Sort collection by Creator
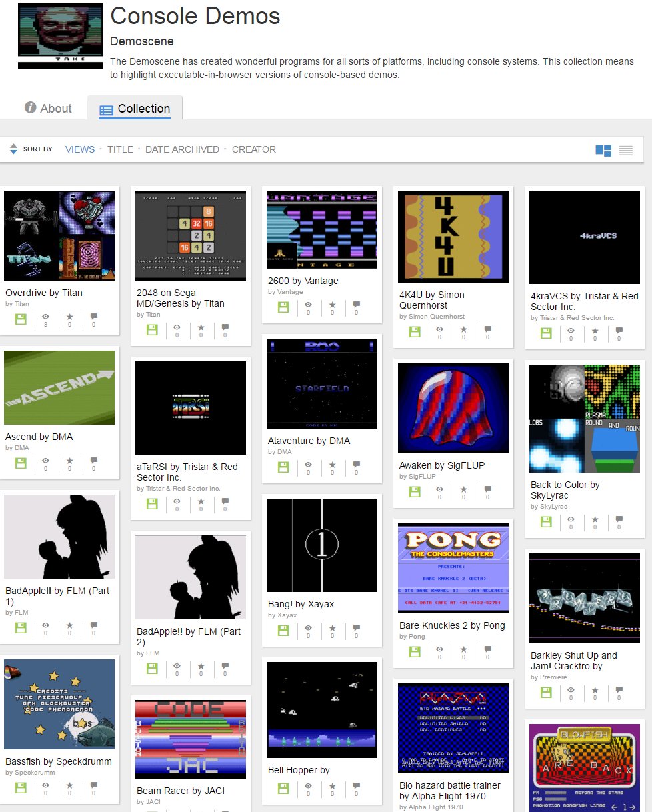Viewport: 652px width, 812px height. (x=253, y=149)
